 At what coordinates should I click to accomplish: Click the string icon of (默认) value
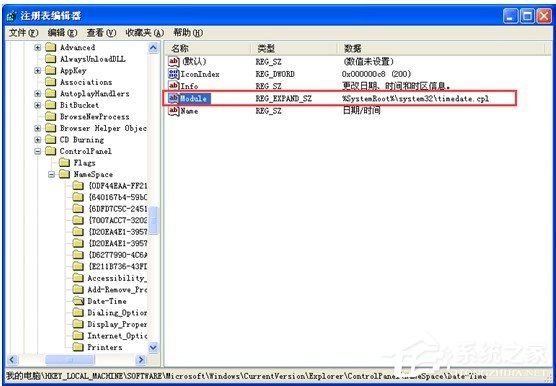coord(174,62)
